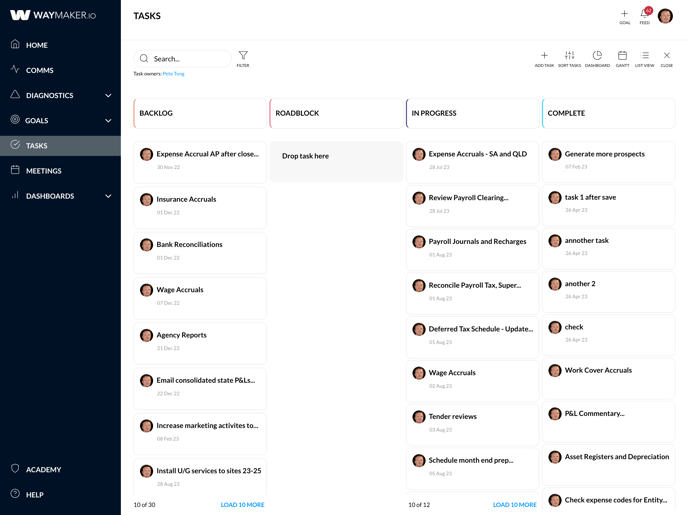Viewport: 688px width, 515px height.
Task: Open the task 1 after save card
Action: (x=609, y=205)
